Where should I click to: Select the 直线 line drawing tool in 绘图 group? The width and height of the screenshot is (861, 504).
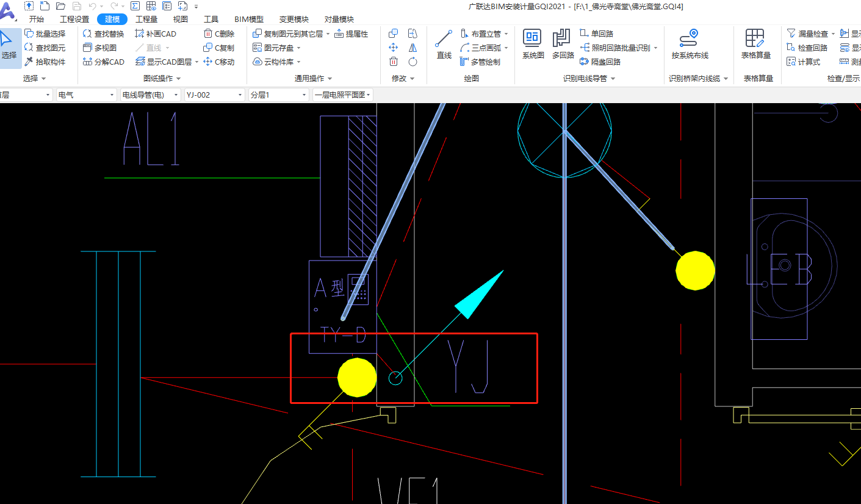click(x=444, y=45)
